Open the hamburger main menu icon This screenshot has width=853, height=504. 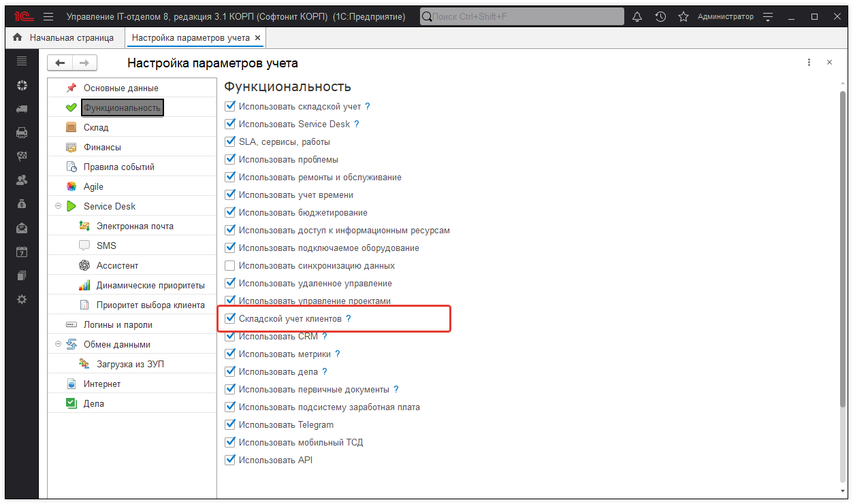tap(48, 16)
